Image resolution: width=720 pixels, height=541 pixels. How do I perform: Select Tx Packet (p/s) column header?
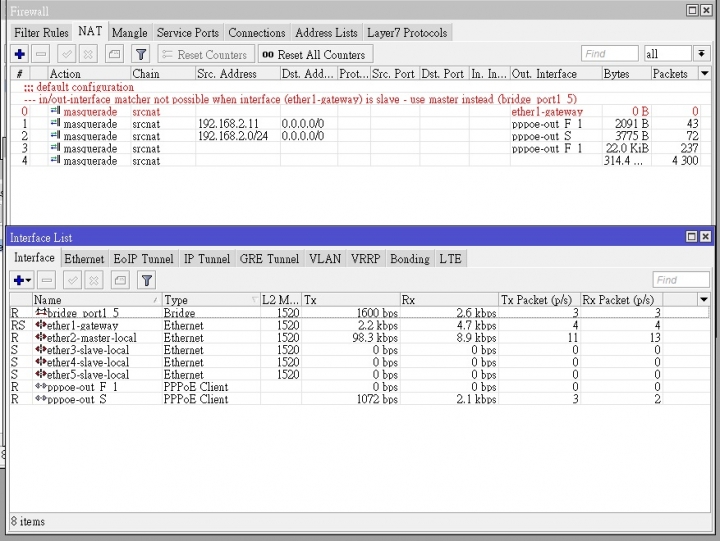539,300
